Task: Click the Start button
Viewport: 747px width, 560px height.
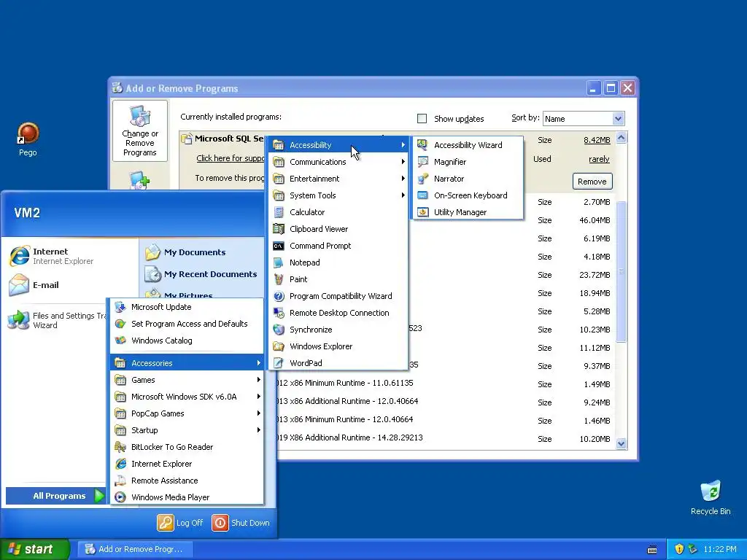Action: [34, 549]
